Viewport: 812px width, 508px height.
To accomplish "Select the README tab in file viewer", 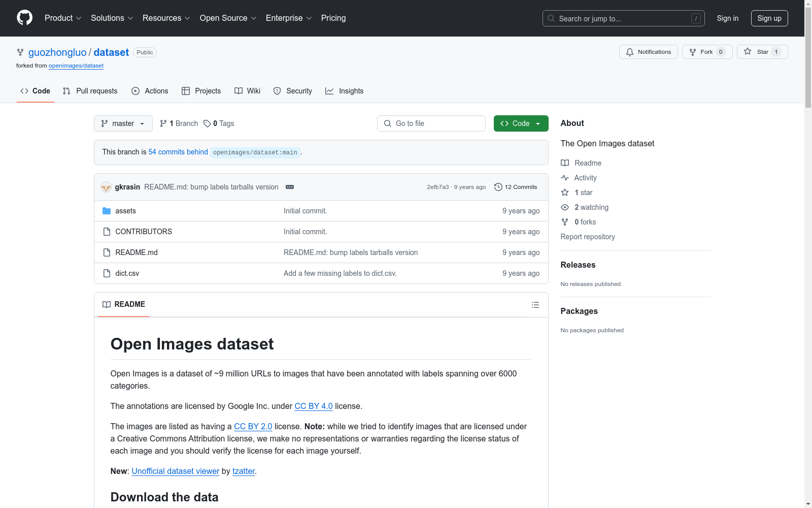I will pos(124,304).
